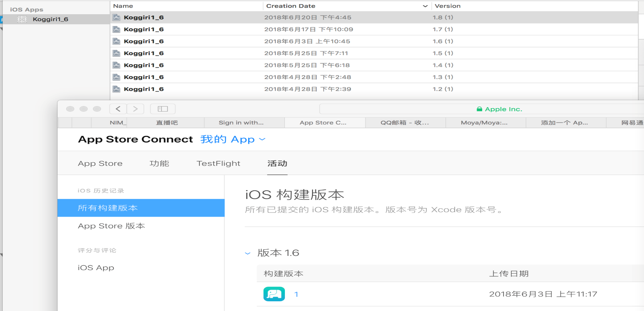The width and height of the screenshot is (644, 311).
Task: Click archive icon of version 1.7 row
Action: [x=117, y=29]
